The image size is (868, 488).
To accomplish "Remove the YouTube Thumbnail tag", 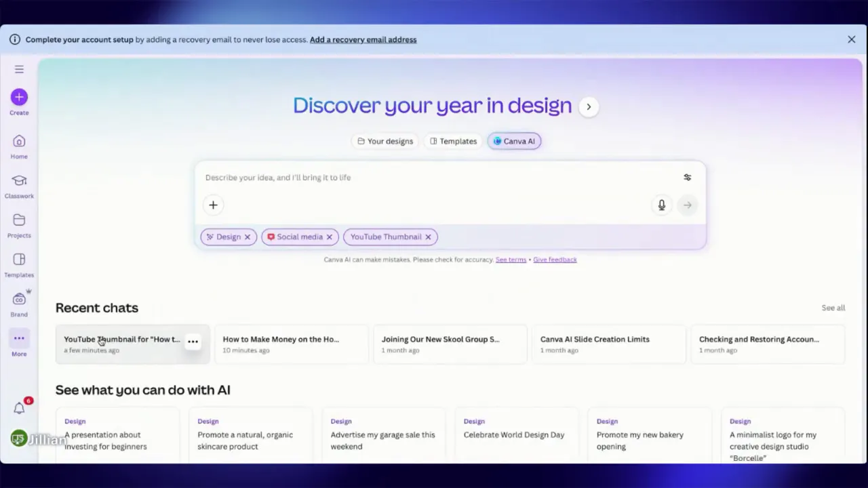I will tap(428, 237).
